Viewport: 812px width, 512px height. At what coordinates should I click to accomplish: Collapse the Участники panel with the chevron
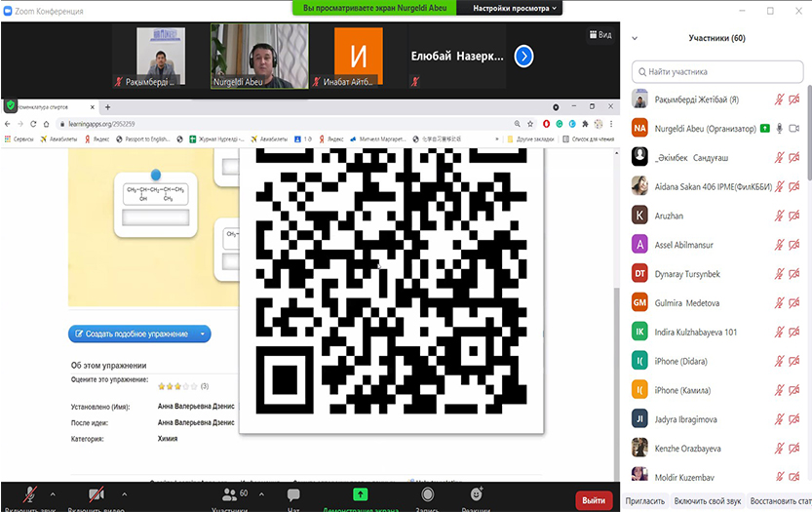635,38
